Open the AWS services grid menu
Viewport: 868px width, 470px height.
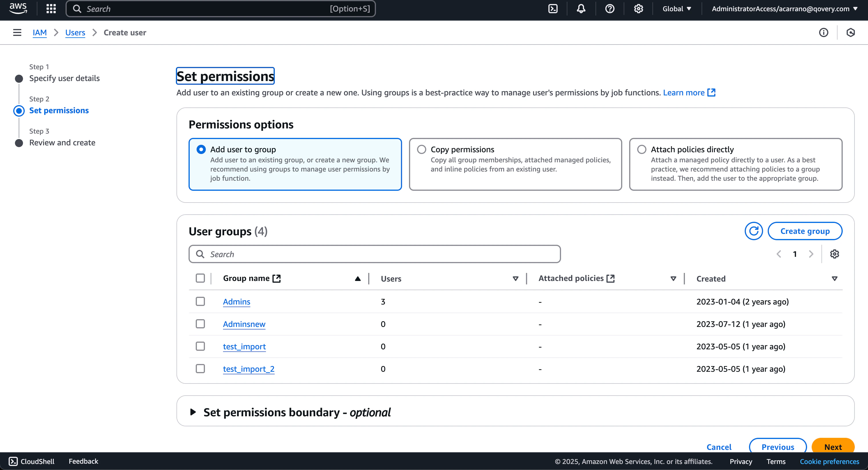tap(51, 9)
